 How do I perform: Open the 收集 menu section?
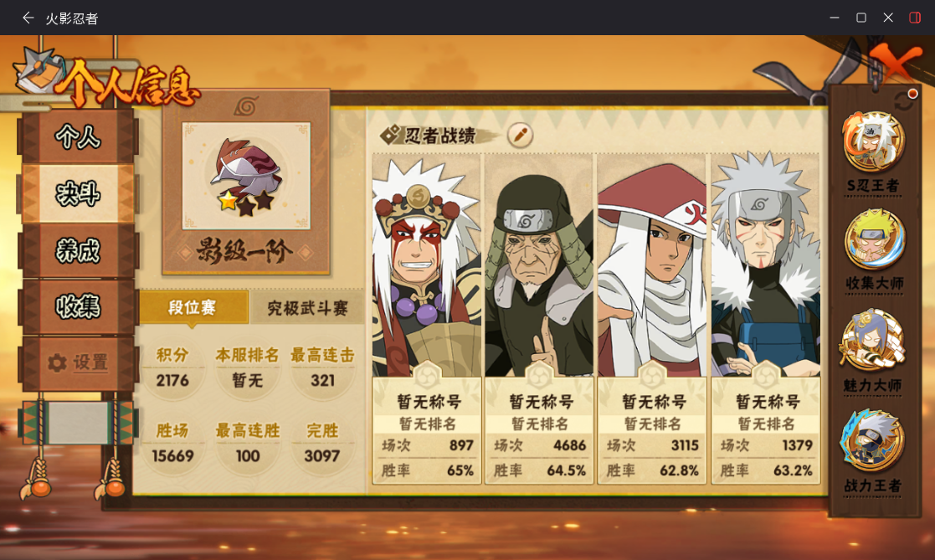[78, 306]
